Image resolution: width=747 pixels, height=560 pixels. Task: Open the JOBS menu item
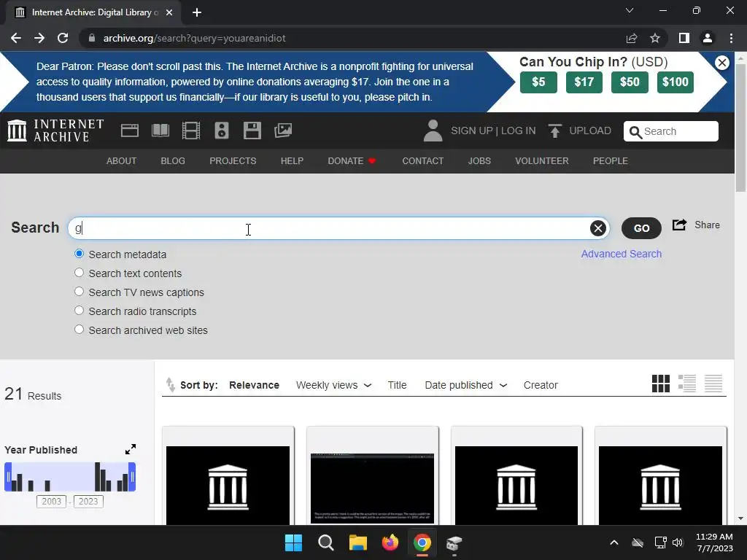tap(479, 161)
